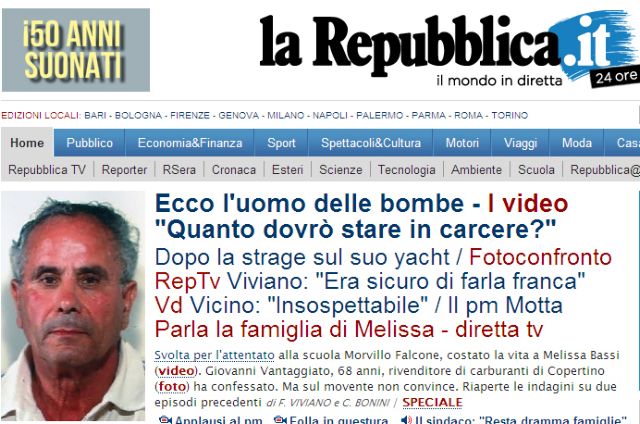The image size is (640, 424).
Task: Open the Tecnologia section
Action: (407, 170)
